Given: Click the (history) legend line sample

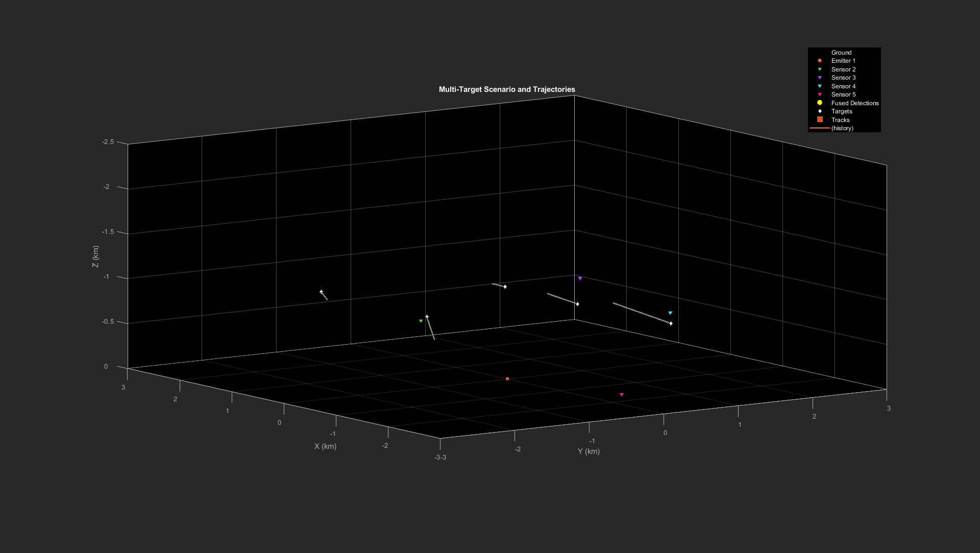Looking at the screenshot, I should [x=820, y=128].
